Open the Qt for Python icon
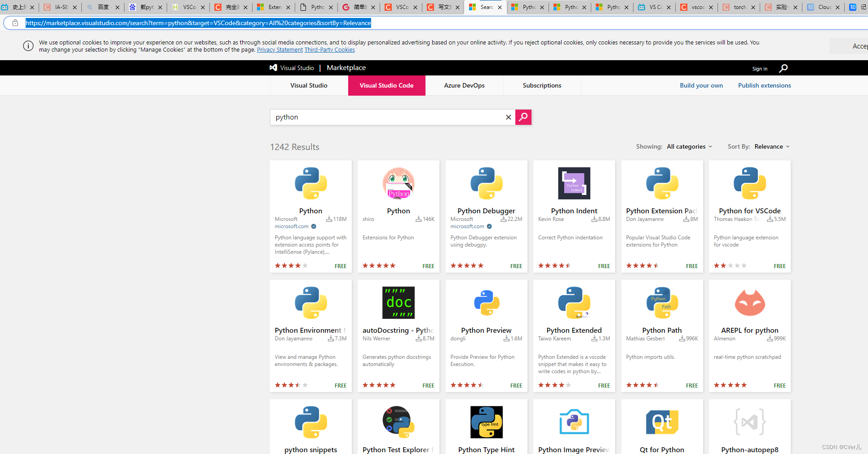 (x=662, y=422)
